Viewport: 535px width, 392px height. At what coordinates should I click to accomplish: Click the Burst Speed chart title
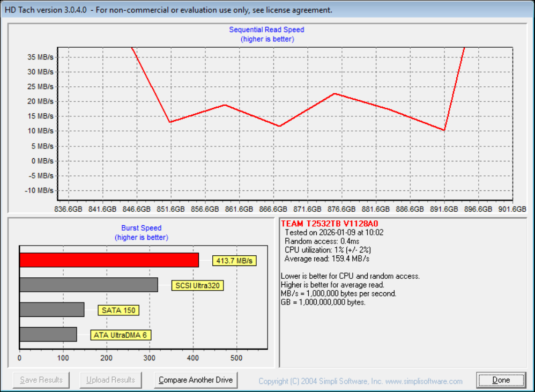[x=141, y=228]
